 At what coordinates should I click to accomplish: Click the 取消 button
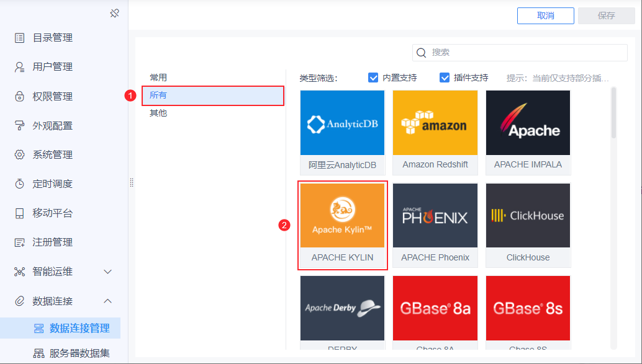(545, 16)
